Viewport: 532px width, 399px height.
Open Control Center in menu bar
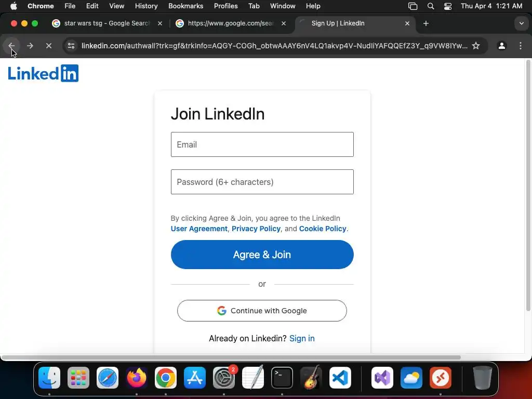448,6
